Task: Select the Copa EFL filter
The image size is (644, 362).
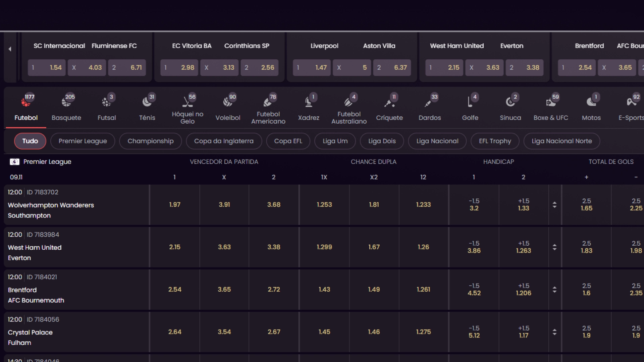Action: (x=288, y=141)
